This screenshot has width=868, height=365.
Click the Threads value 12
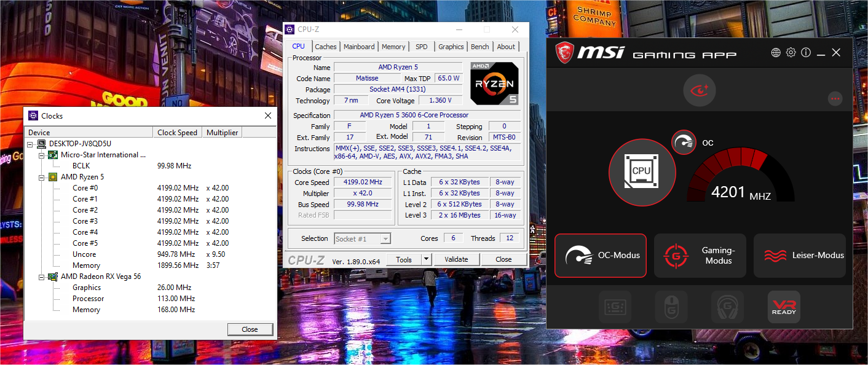tap(510, 238)
